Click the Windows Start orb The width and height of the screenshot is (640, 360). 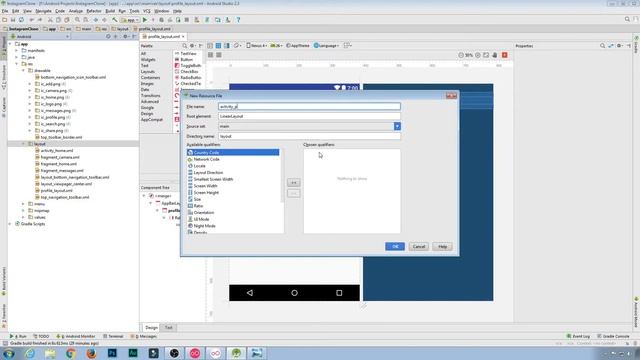(x=9, y=353)
